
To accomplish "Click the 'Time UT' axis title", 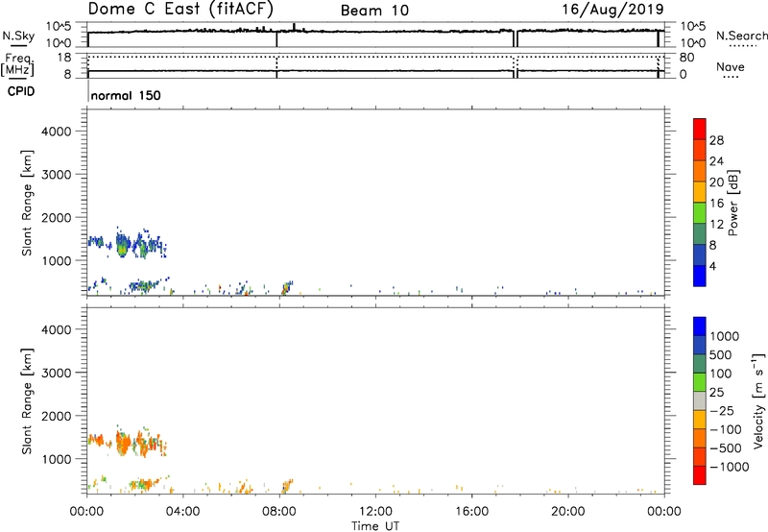I will point(375,526).
